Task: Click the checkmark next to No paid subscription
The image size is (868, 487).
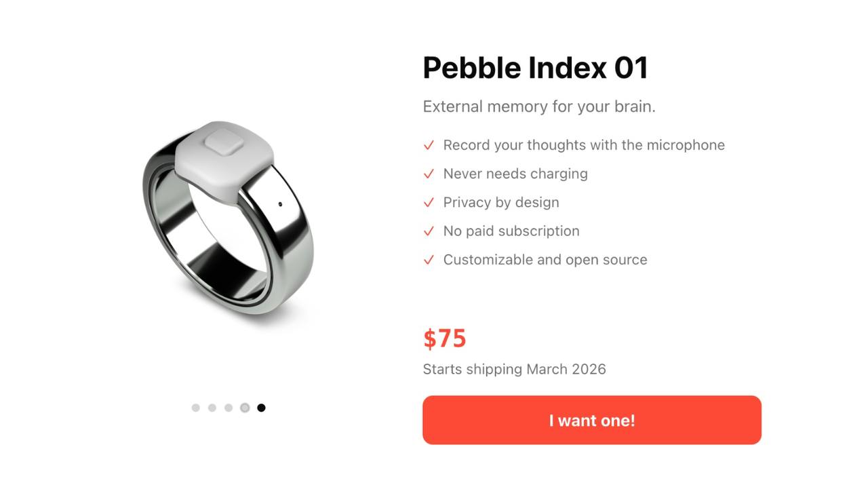Action: [428, 231]
